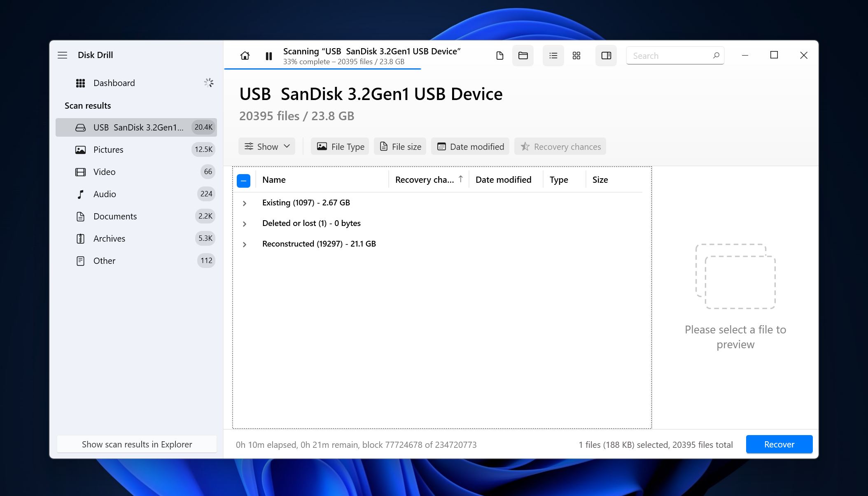Click the Recover button to start recovery
Screen dimensions: 868x496
point(779,444)
